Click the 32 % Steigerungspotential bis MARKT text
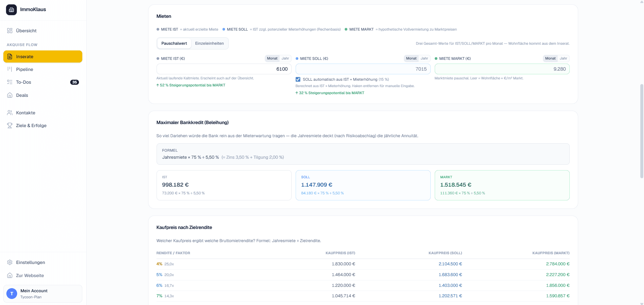Screen dimensions: 644x305 tap(330, 93)
